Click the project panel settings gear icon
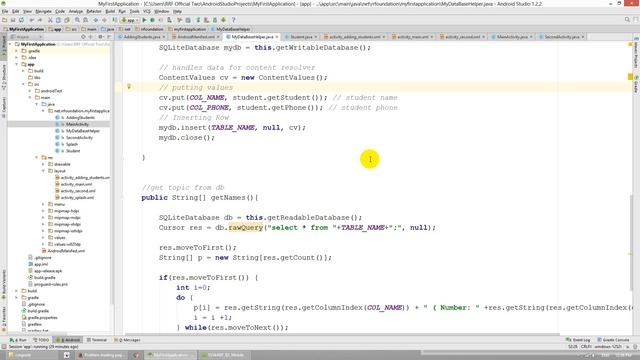The height and width of the screenshot is (360, 640). pyautogui.click(x=100, y=37)
